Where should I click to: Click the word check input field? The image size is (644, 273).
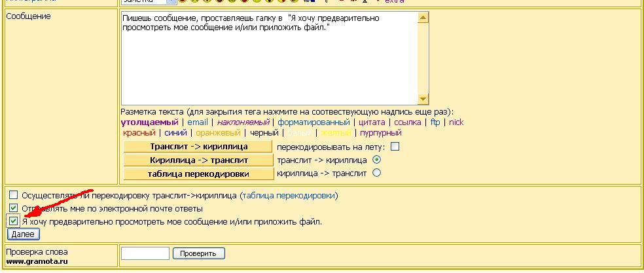[x=145, y=253]
